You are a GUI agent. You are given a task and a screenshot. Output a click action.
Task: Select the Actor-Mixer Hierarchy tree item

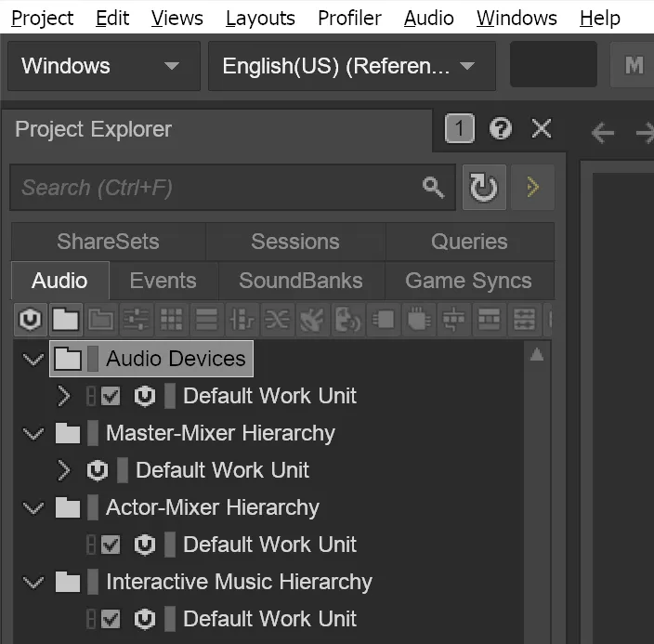pos(212,507)
